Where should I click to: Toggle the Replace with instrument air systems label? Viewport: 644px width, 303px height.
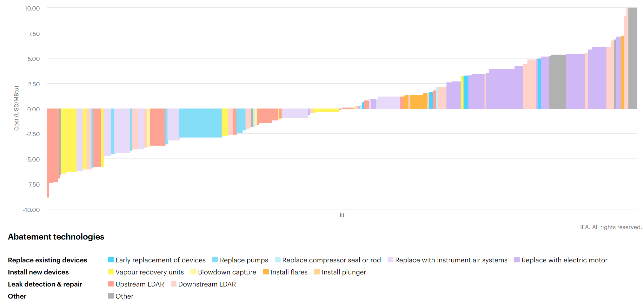point(451,260)
